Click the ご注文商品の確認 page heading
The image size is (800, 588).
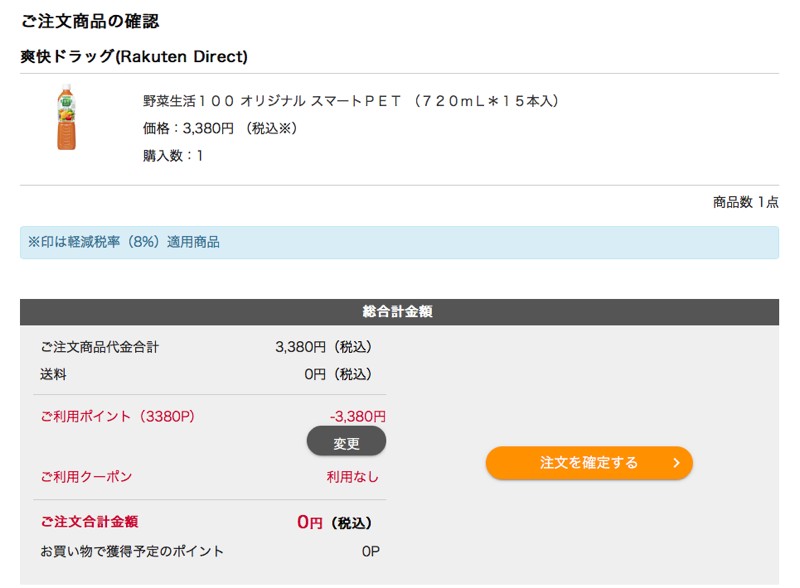90,21
